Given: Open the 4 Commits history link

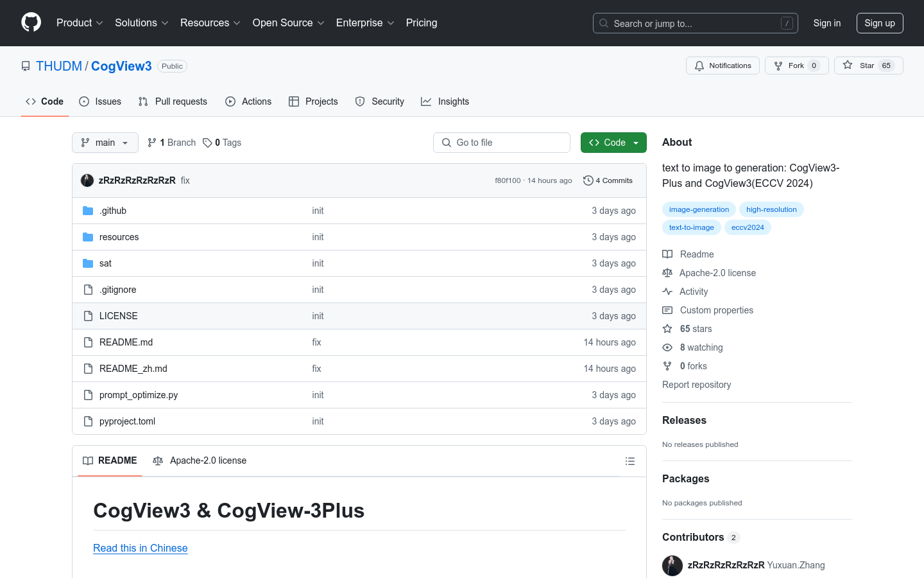Looking at the screenshot, I should pyautogui.click(x=608, y=180).
